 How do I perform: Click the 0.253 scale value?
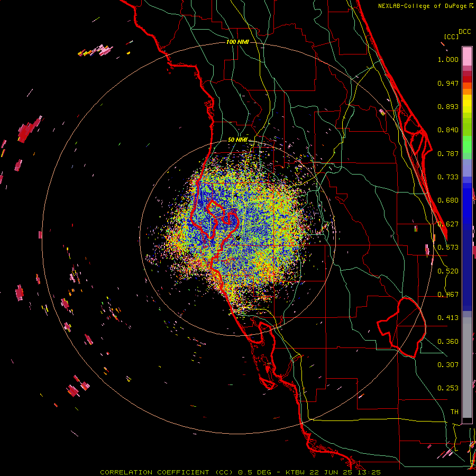click(448, 388)
